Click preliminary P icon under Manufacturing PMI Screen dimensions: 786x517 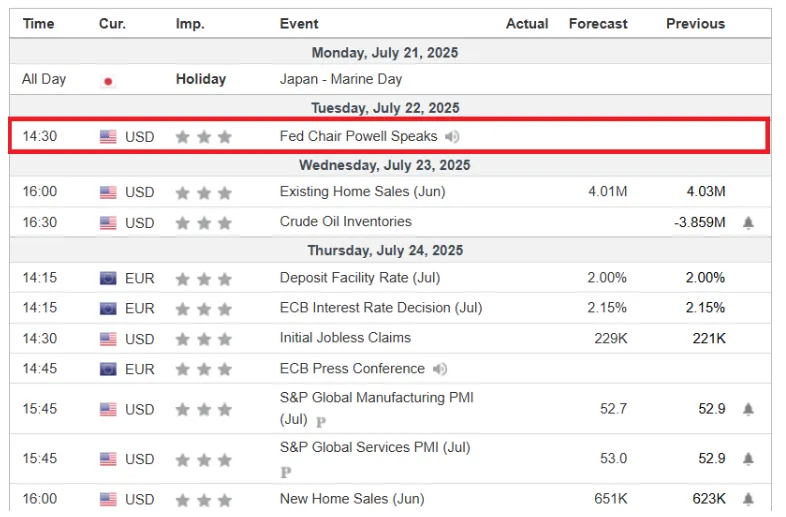(321, 422)
